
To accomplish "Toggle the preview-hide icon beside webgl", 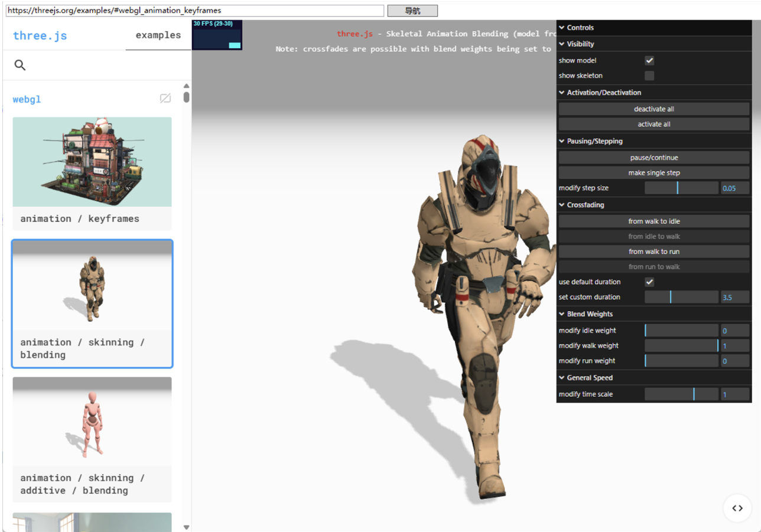I will 165,99.
